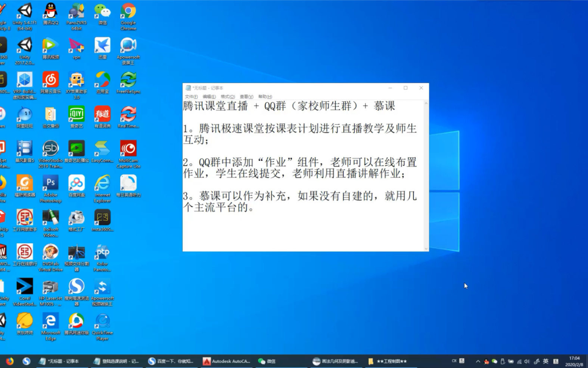Screen dimensions: 588x368
Task: Maximize the Notepad window
Action: [405, 88]
